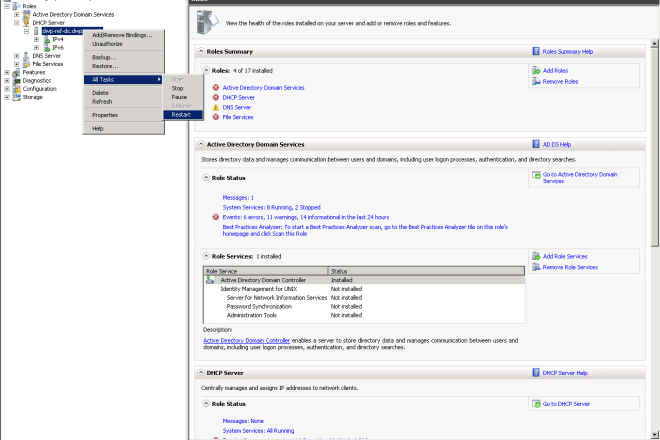
Task: Expand the IPv4 tree node
Action: (36, 40)
